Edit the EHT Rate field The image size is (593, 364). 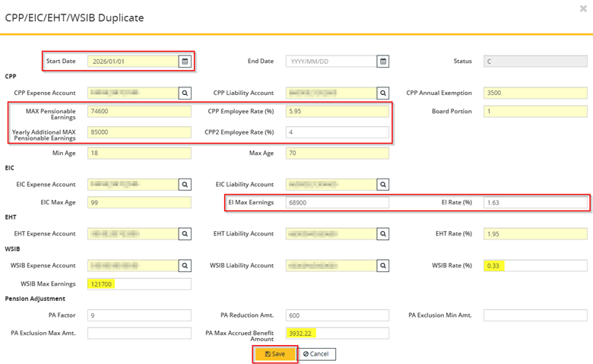tap(535, 233)
